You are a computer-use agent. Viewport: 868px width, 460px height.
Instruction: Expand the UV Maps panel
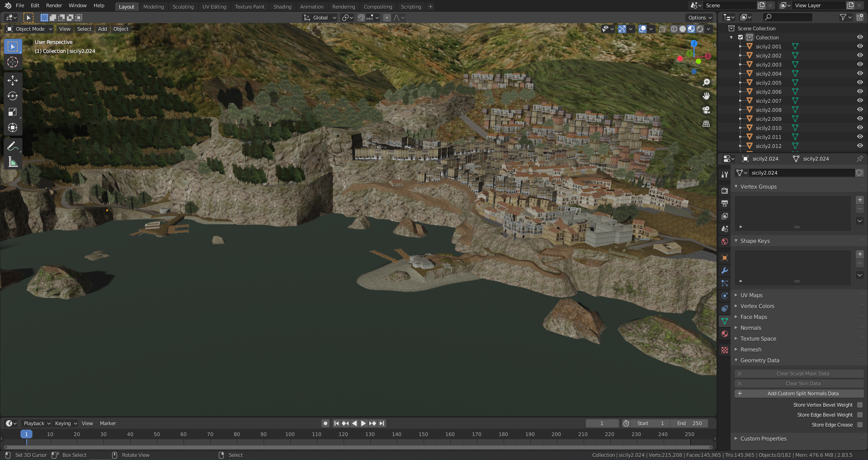[751, 295]
